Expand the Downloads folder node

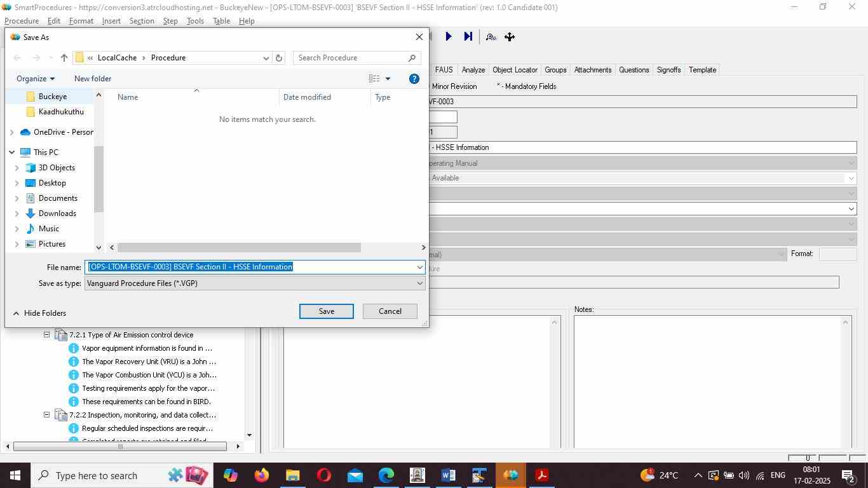17,213
